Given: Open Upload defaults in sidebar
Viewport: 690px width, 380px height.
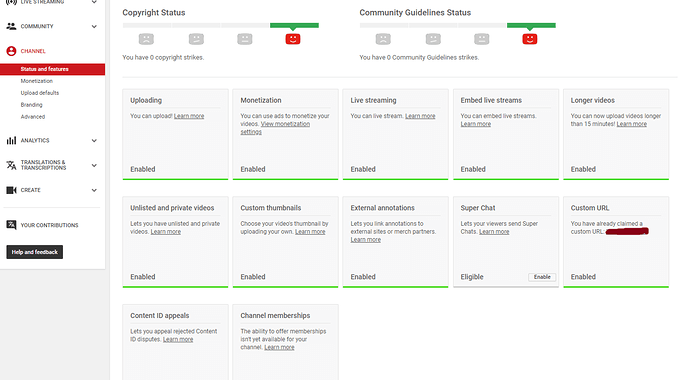Looking at the screenshot, I should point(40,93).
